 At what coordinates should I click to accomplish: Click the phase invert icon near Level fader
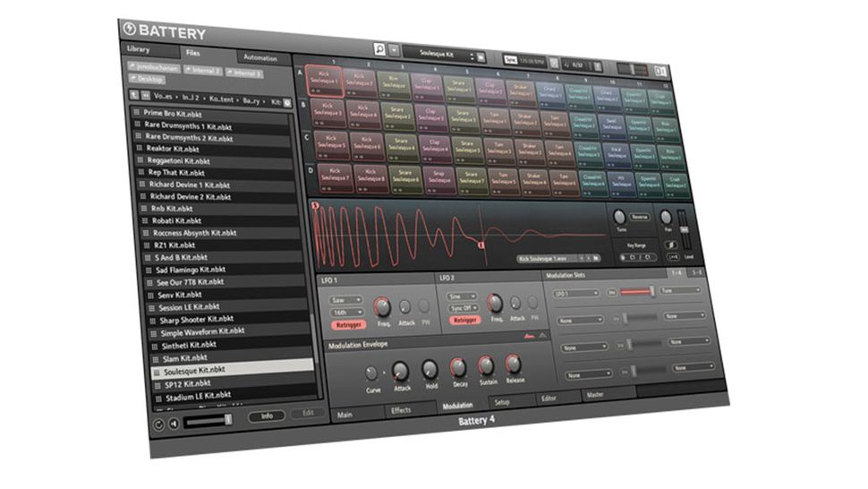pos(671,244)
